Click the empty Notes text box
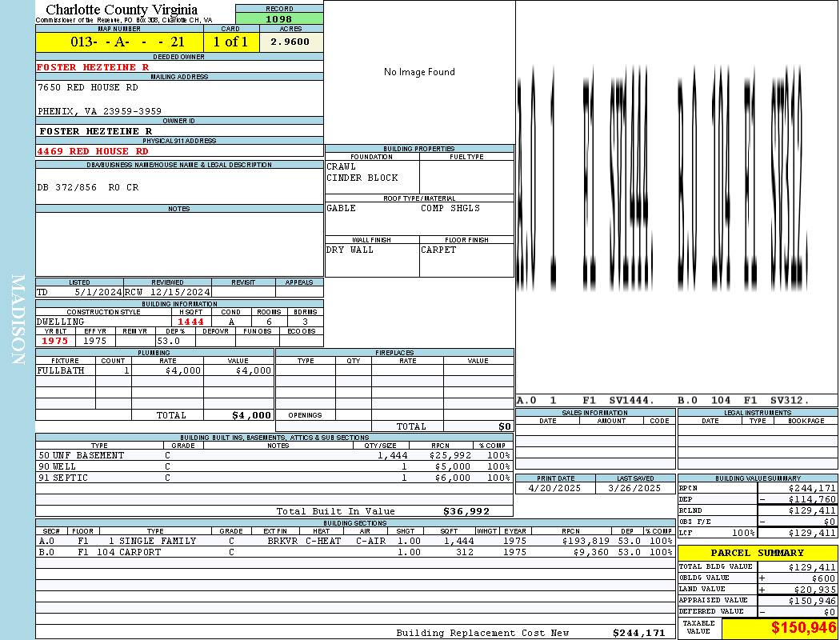 point(179,244)
